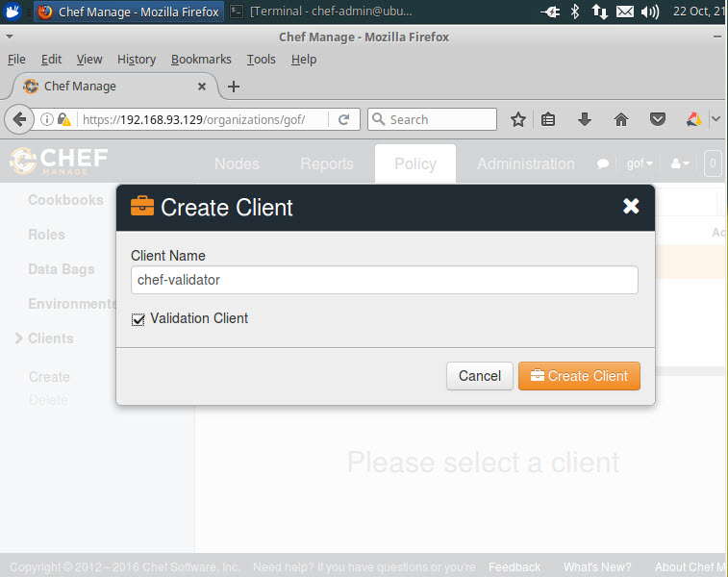
Task: Open Data Bags in the sidebar
Action: [x=62, y=269]
